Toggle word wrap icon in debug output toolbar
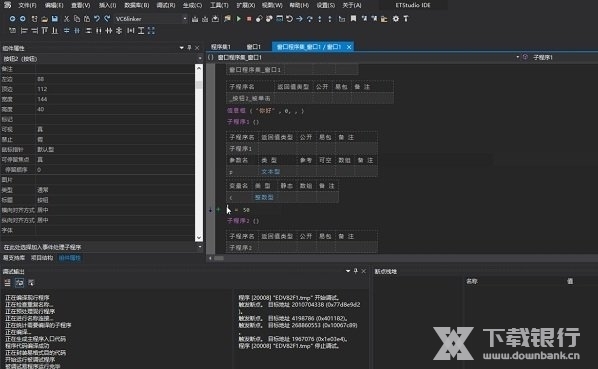 [x=19, y=282]
